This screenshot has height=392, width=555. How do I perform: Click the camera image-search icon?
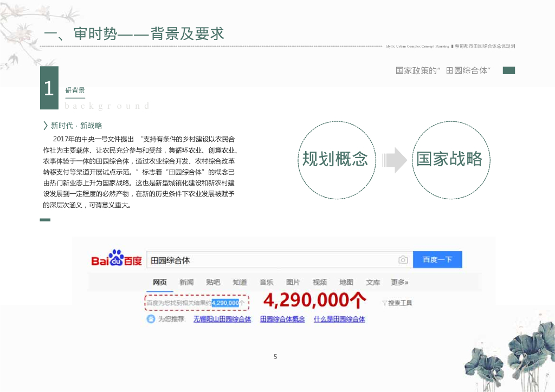403,260
